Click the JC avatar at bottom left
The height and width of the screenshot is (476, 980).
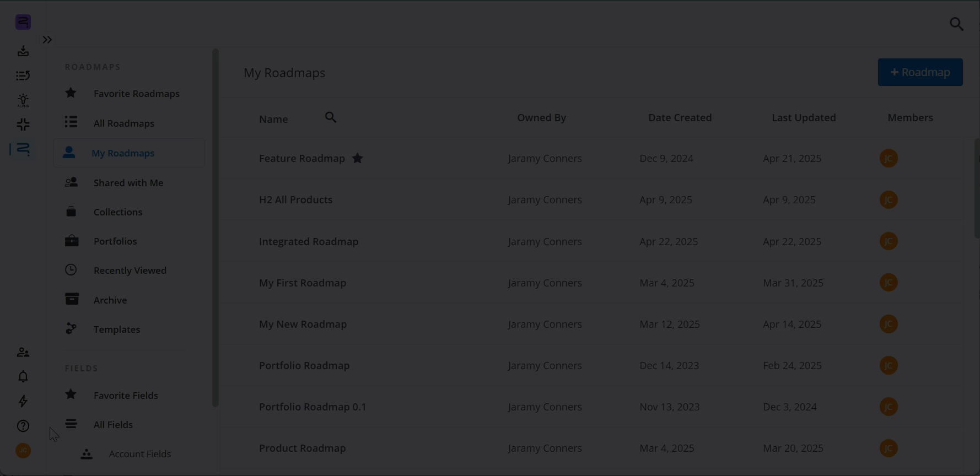[x=23, y=451]
